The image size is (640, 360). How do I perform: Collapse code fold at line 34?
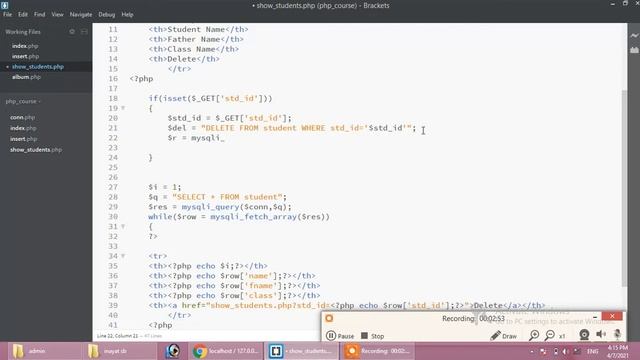[123, 256]
